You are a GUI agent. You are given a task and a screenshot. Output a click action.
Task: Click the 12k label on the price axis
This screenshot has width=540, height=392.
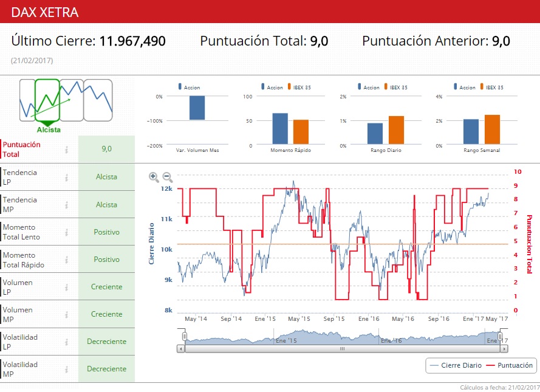tap(166, 189)
